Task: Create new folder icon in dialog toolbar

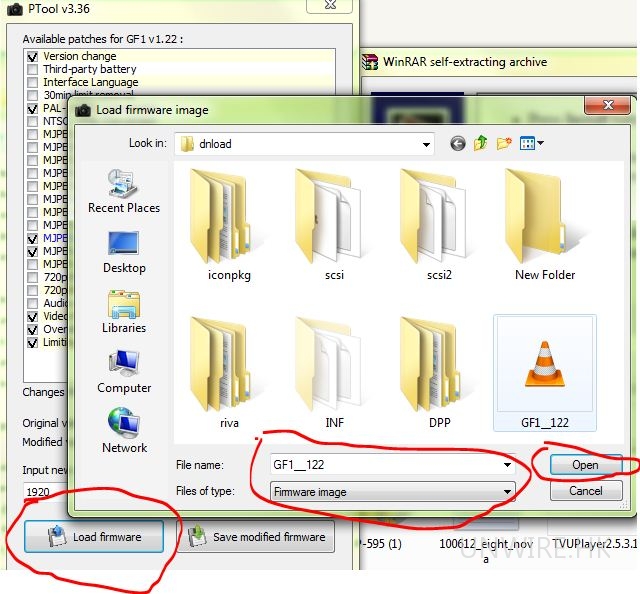Action: (504, 143)
